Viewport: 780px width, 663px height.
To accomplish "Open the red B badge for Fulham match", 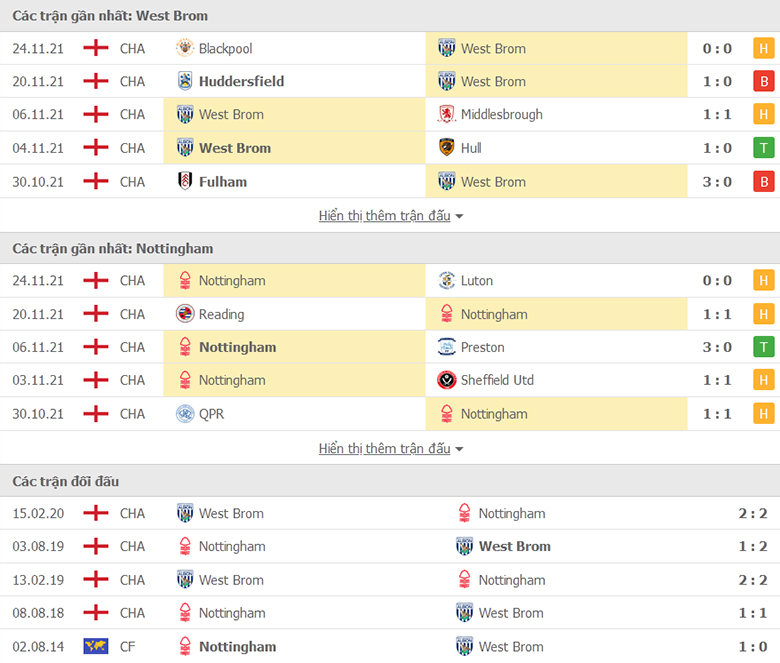I will 764,182.
